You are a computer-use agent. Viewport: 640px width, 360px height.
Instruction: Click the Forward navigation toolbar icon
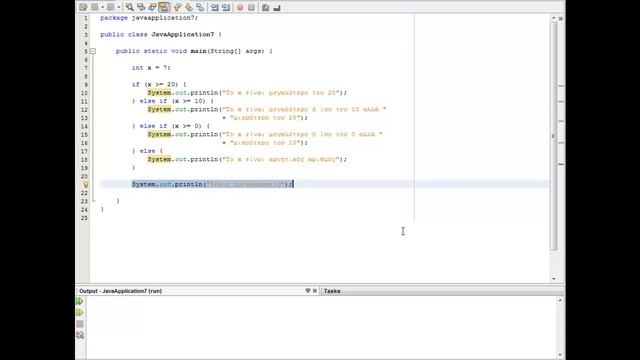tap(111, 7)
